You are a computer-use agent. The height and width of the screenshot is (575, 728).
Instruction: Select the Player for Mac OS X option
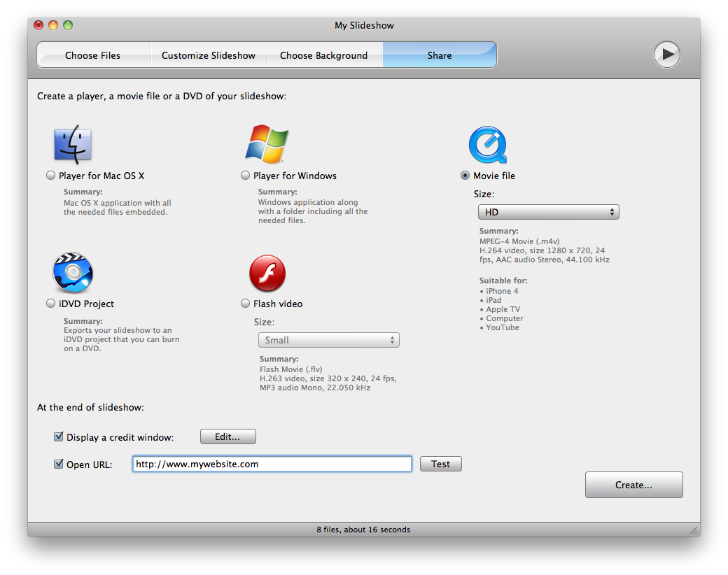point(51,176)
